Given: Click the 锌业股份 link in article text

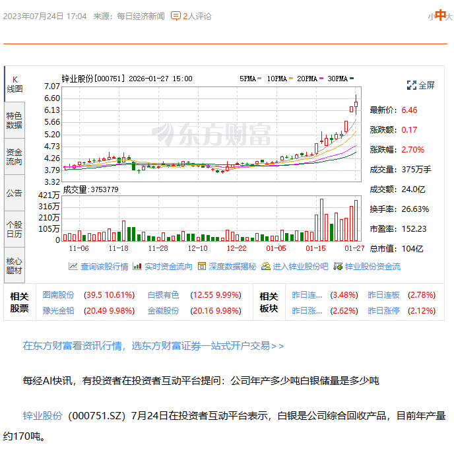Looking at the screenshot, I should pos(42,415).
